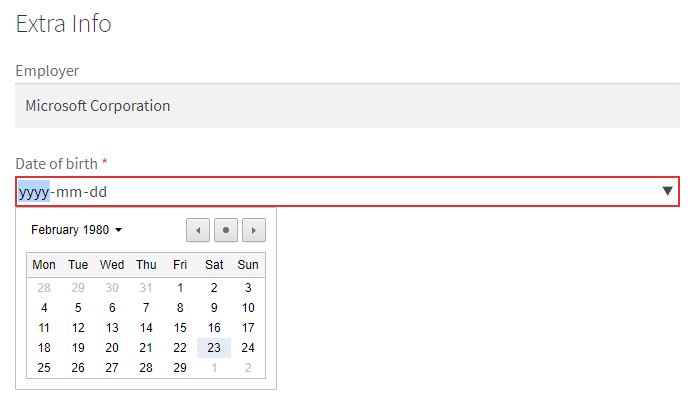Pick greyed-out January 28 date
The width and height of the screenshot is (690, 407).
44,288
